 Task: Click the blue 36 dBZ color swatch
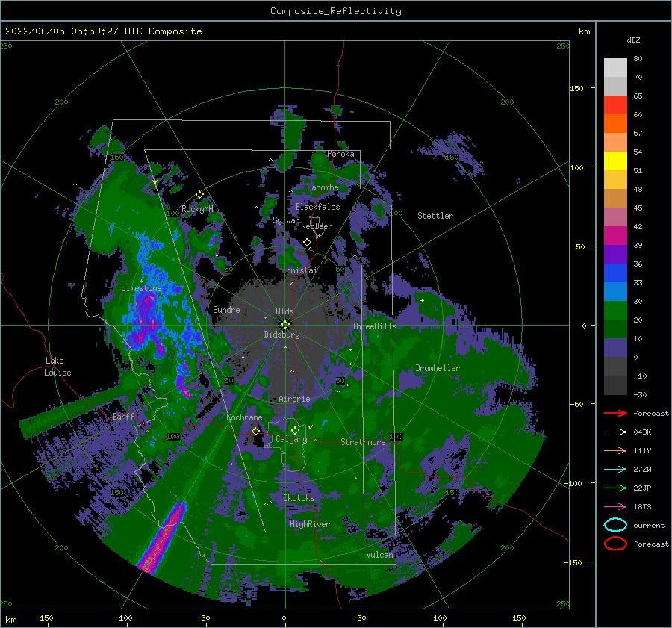pyautogui.click(x=615, y=273)
